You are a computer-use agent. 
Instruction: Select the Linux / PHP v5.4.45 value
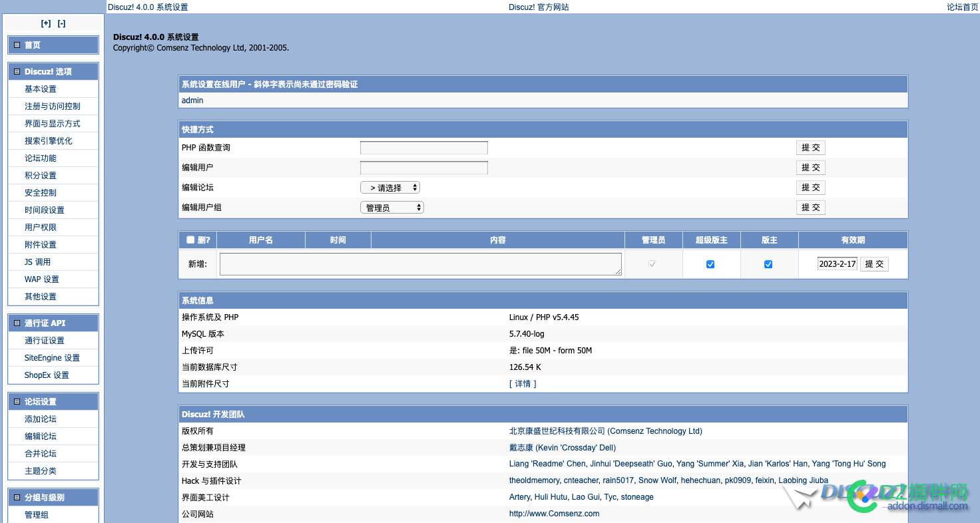[544, 317]
